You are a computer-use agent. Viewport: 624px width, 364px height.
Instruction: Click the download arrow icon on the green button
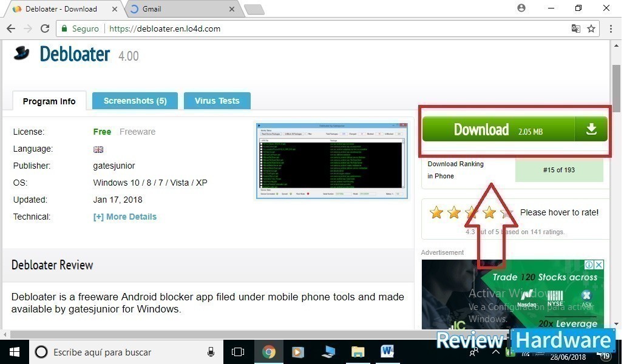591,129
